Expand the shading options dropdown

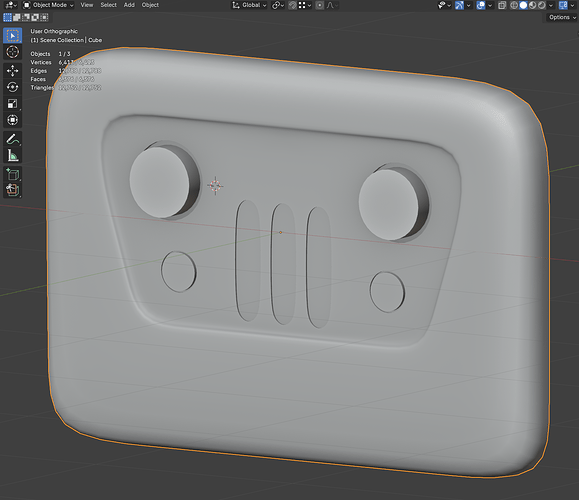tap(551, 5)
